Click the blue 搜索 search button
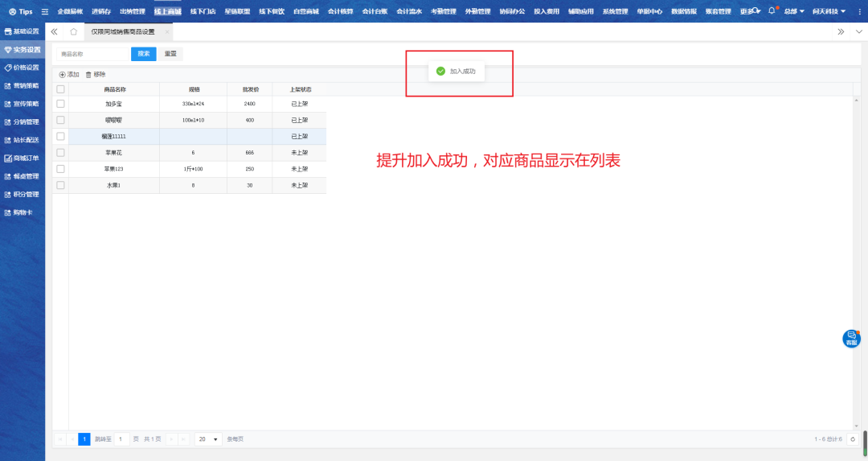The height and width of the screenshot is (461, 868). click(x=143, y=54)
